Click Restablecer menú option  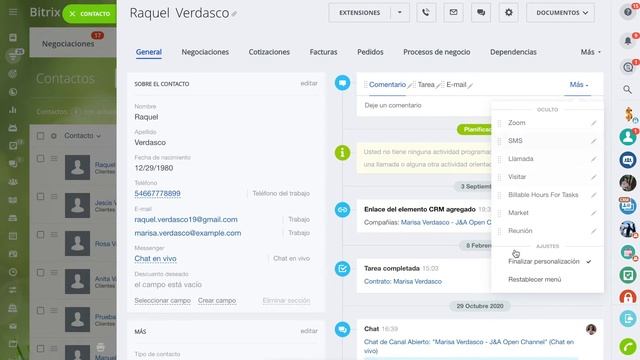click(x=534, y=280)
